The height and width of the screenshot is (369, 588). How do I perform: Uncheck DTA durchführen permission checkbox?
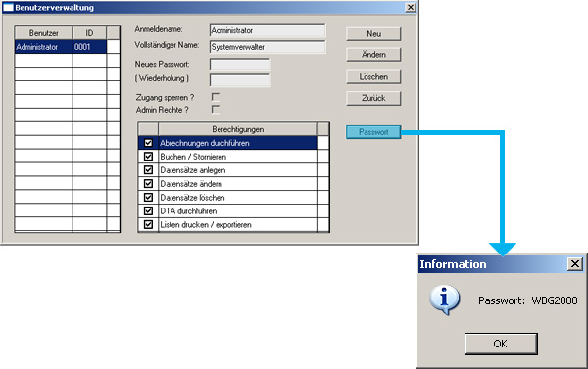point(149,210)
